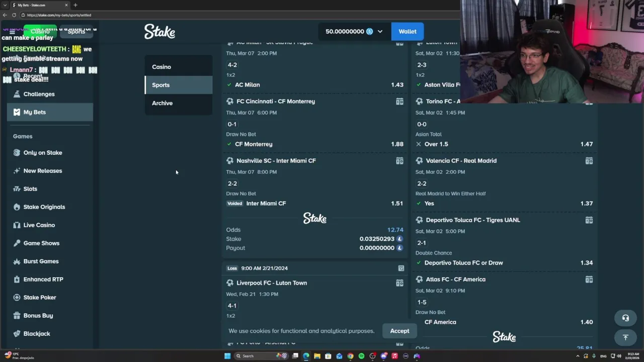Click the Nashville SC - Inter Miami CF match title
Screen dimensions: 644x362
point(276,161)
